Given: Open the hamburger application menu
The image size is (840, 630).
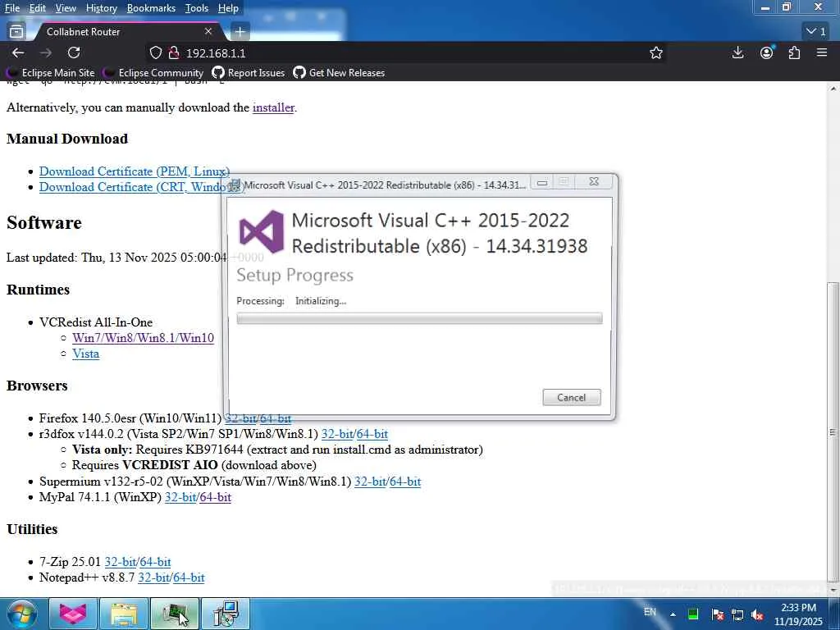Looking at the screenshot, I should pyautogui.click(x=822, y=52).
